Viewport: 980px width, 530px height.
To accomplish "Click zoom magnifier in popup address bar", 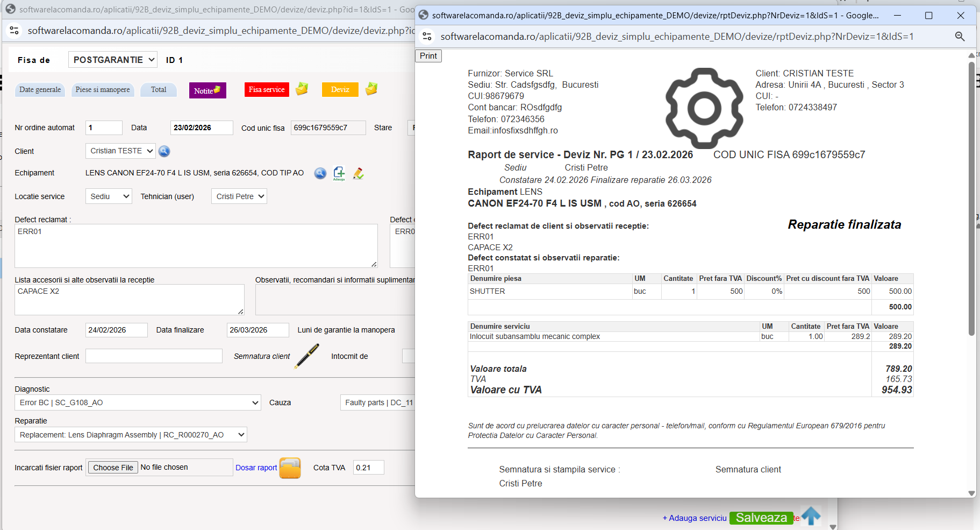I will [960, 37].
